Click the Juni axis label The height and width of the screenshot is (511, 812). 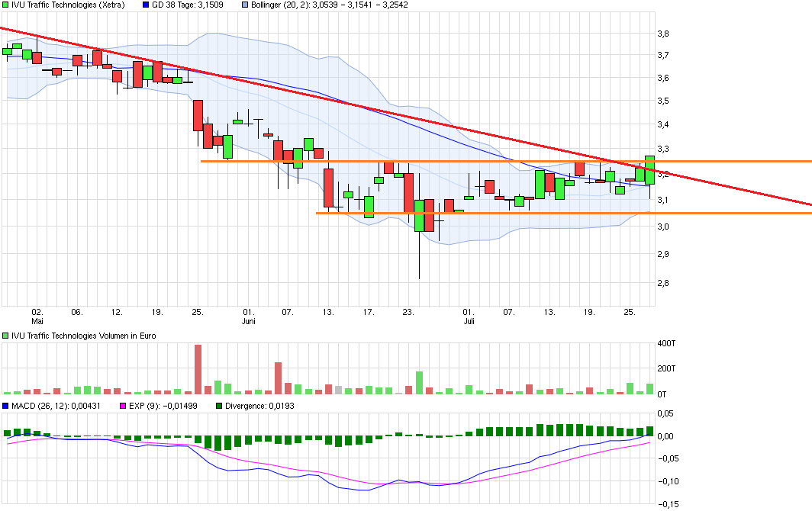coord(248,322)
